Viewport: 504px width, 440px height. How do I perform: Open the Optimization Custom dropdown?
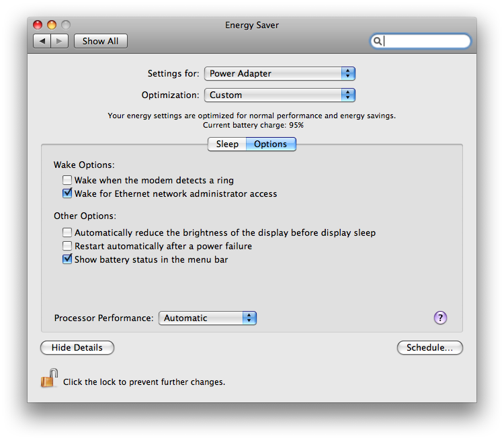click(280, 95)
